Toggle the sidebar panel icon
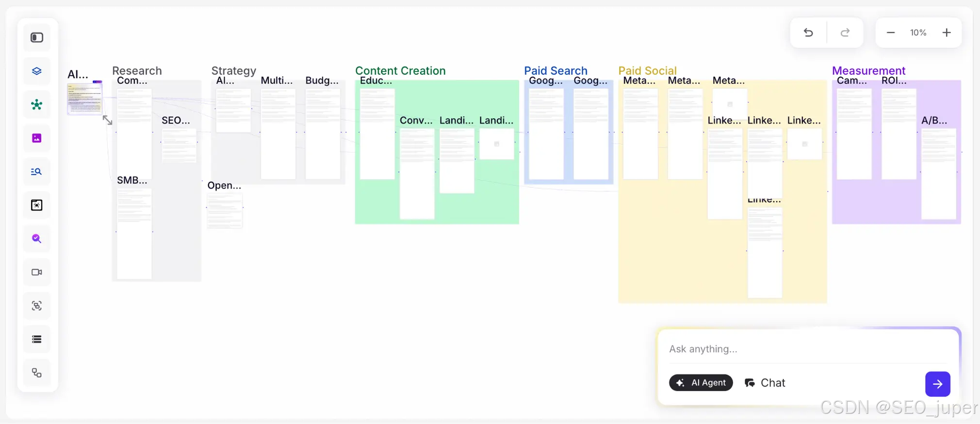The width and height of the screenshot is (980, 424). 37,37
